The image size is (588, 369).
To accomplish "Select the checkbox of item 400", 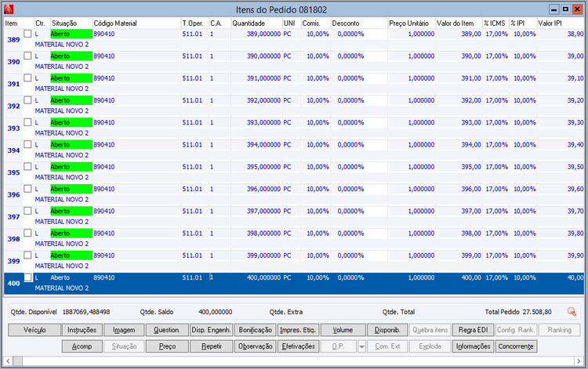I will click(27, 277).
